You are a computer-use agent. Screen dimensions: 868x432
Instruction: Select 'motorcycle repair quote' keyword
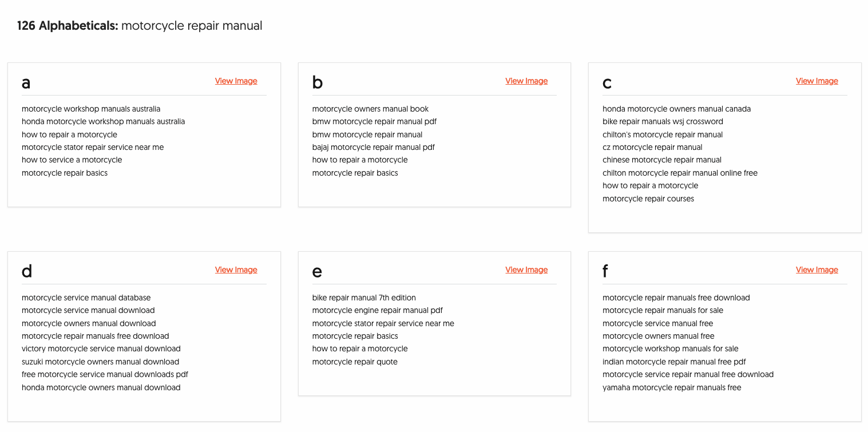[x=355, y=362]
